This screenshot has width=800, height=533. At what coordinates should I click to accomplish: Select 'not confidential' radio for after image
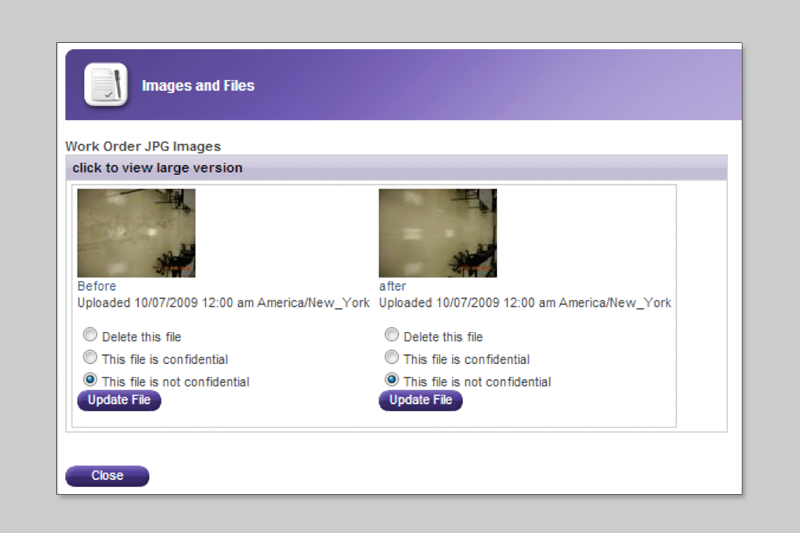click(392, 380)
